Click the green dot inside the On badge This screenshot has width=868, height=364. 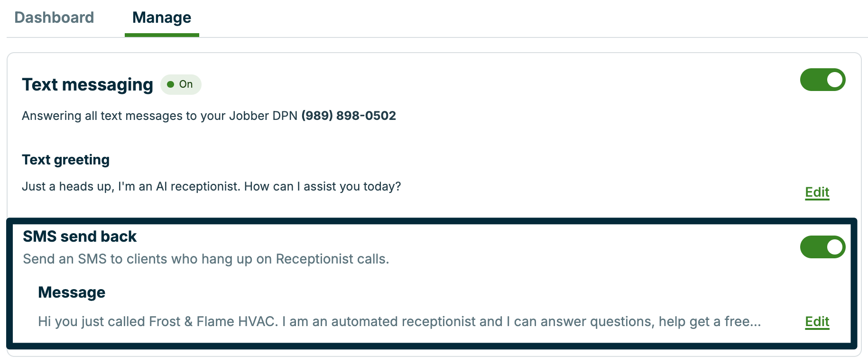tap(171, 84)
